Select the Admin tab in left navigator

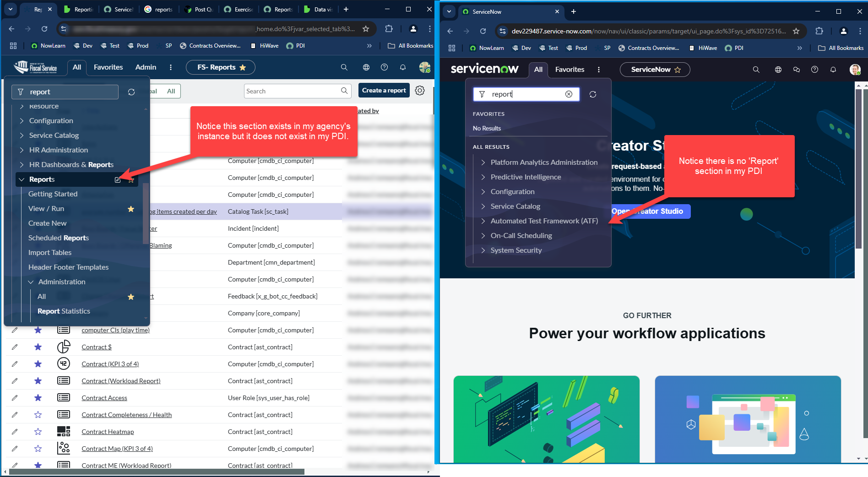[146, 67]
